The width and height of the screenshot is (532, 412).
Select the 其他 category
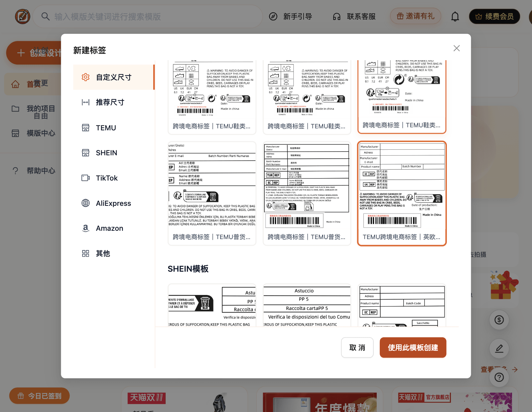pyautogui.click(x=114, y=254)
